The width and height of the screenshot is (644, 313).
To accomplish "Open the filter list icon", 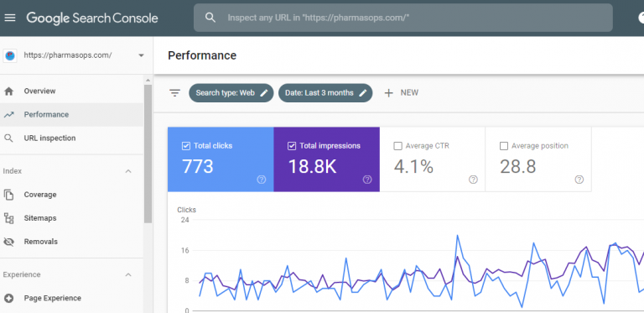I will click(x=175, y=93).
